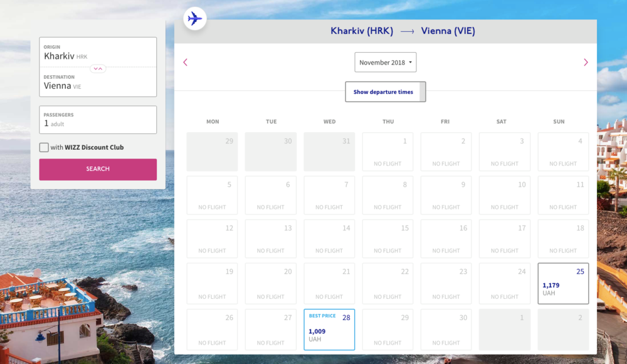Click the November 15 calendar cell
The width and height of the screenshot is (627, 364).
387,239
